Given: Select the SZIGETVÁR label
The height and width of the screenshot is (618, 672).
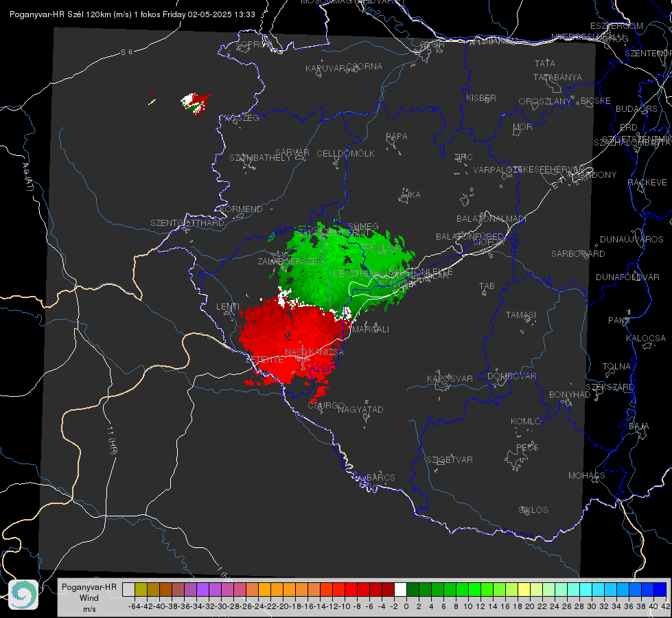Looking at the screenshot, I should pos(450,460).
